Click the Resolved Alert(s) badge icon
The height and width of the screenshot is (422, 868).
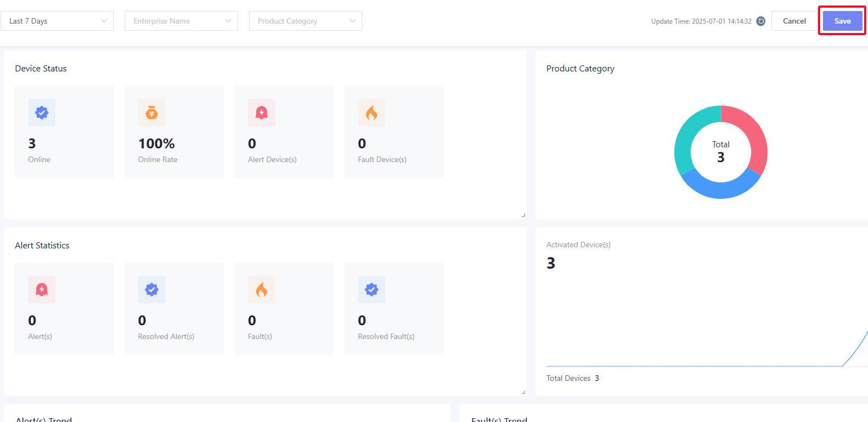point(152,290)
